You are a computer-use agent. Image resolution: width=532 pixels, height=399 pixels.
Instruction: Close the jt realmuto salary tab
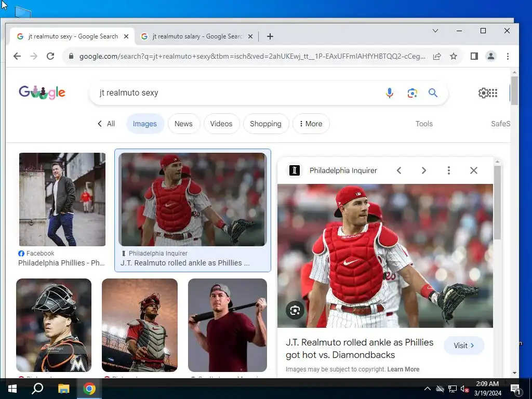[x=250, y=36]
